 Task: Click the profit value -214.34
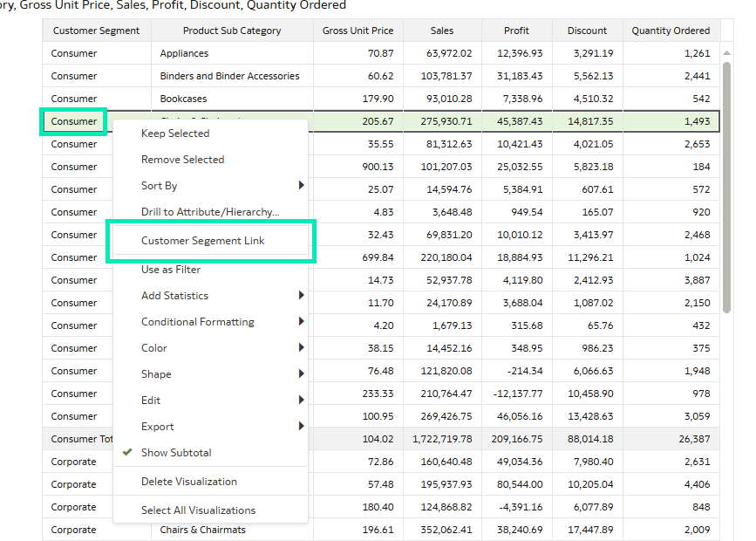coord(525,371)
